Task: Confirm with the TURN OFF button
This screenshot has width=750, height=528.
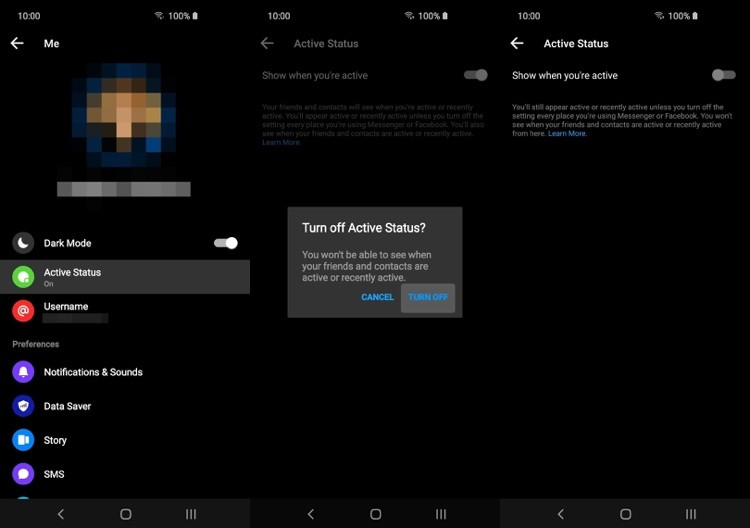Action: (428, 297)
